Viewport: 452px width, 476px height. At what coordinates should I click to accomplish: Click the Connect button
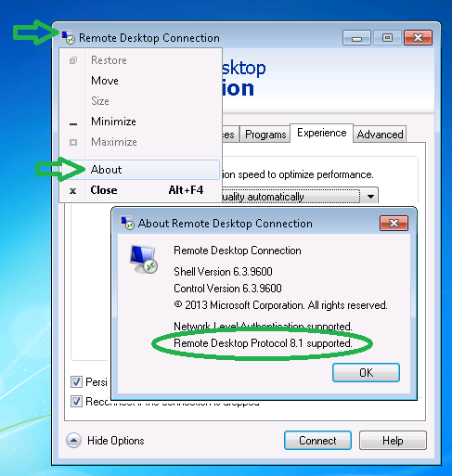[x=317, y=440]
